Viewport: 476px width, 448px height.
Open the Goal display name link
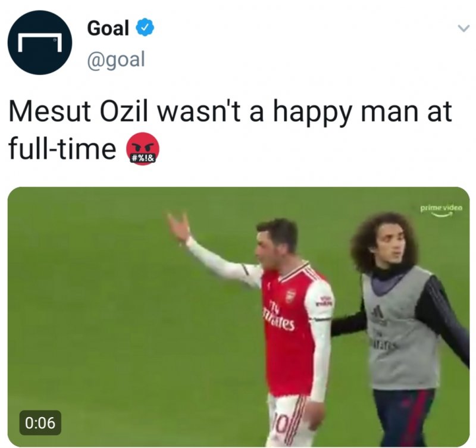pos(108,27)
